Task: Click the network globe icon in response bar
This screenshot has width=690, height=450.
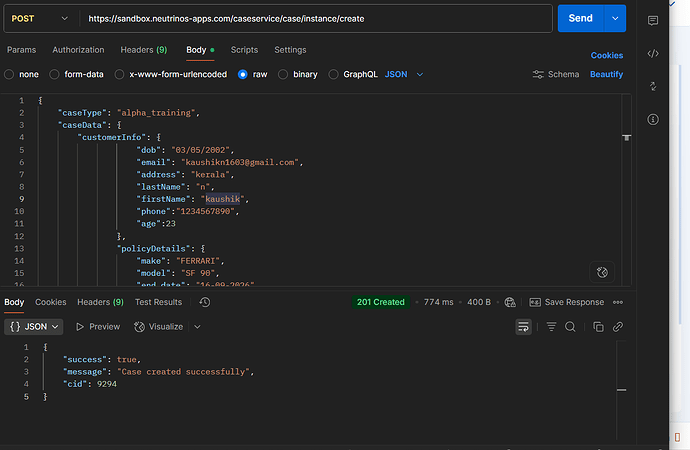Action: tap(510, 302)
